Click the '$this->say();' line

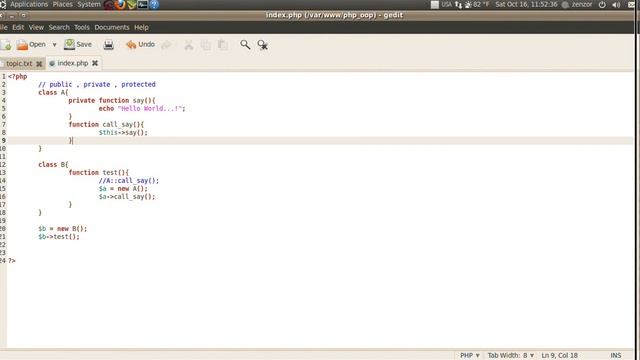(123, 133)
